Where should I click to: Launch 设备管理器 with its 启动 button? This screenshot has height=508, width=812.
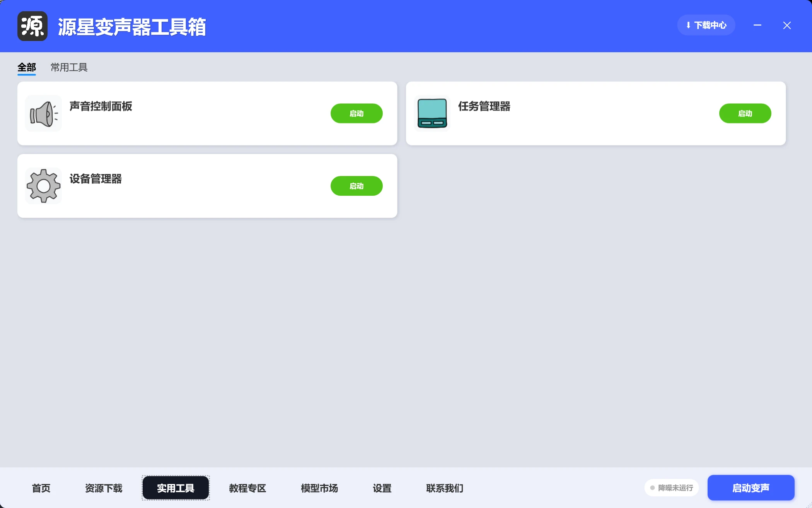356,186
